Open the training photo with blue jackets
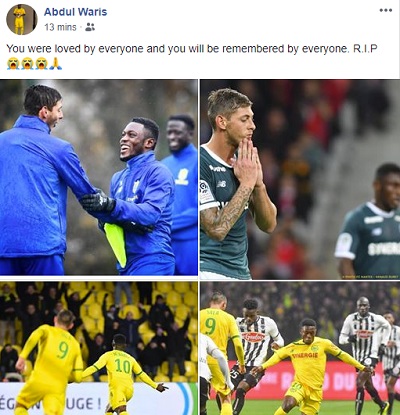Image resolution: width=400 pixels, height=415 pixels. click(99, 177)
